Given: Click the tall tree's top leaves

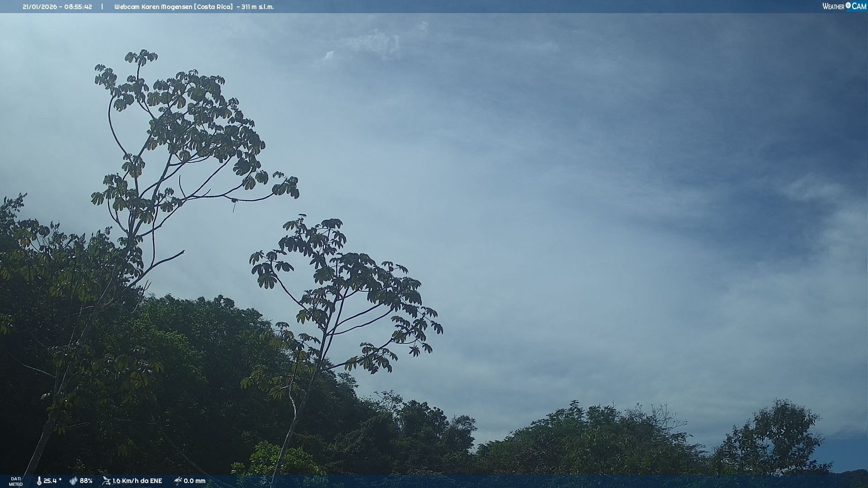Looking at the screenshot, I should pyautogui.click(x=141, y=57).
